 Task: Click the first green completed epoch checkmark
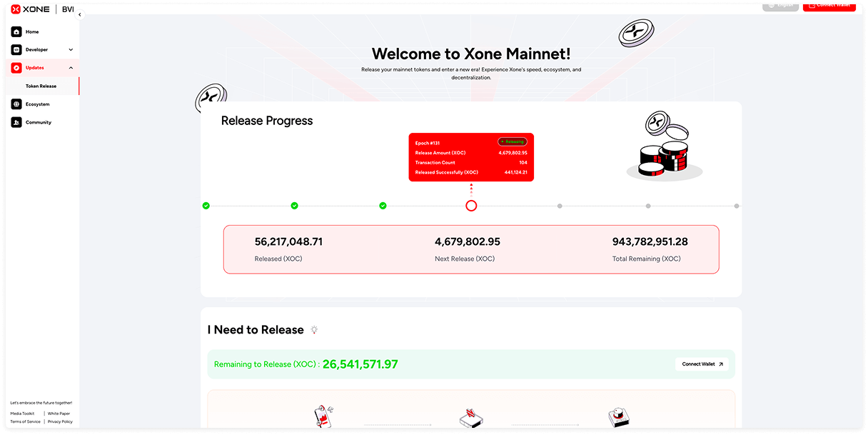point(206,206)
